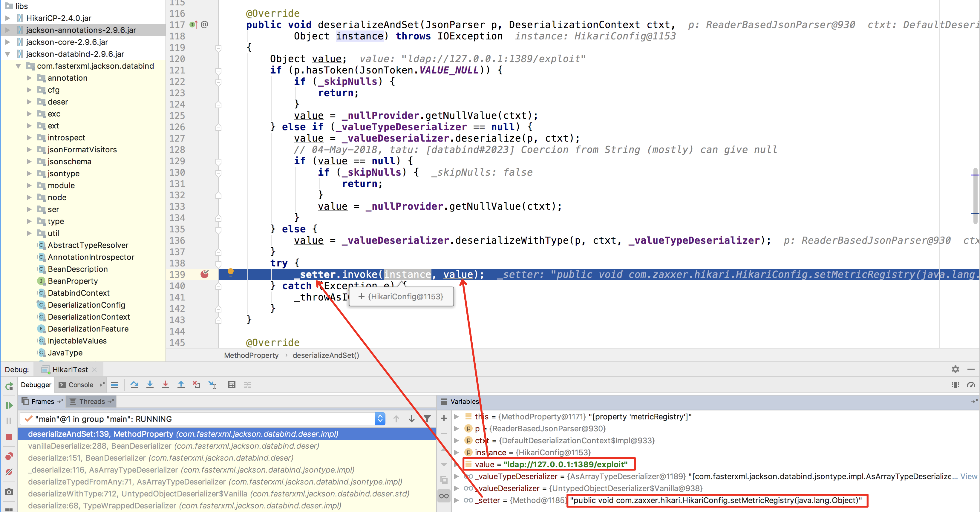Screen dimensions: 980x512
Task: Click the Step Into icon
Action: point(150,385)
